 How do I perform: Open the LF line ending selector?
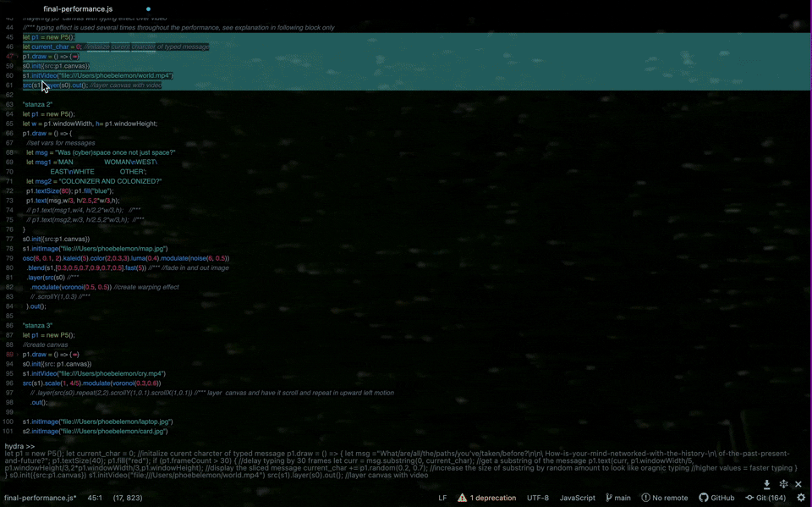point(442,498)
